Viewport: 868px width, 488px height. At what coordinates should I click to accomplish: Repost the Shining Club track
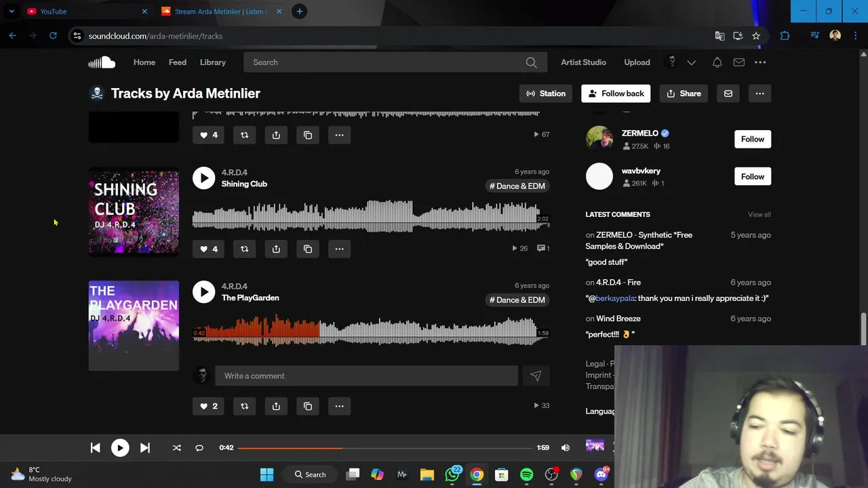pyautogui.click(x=244, y=249)
